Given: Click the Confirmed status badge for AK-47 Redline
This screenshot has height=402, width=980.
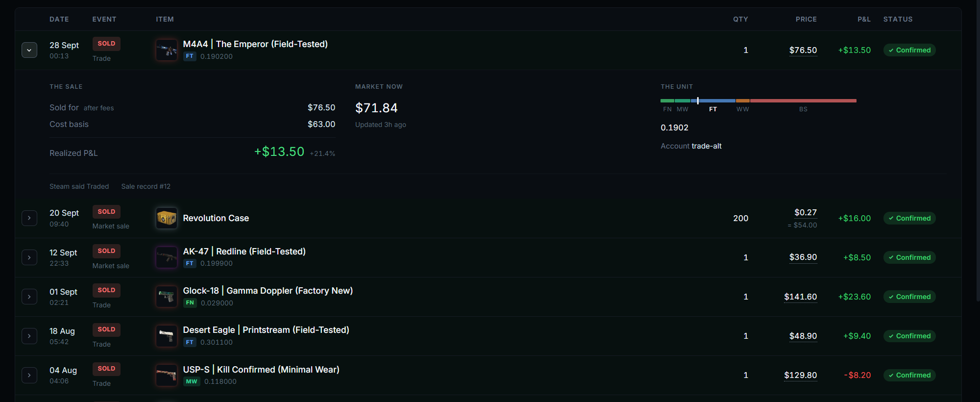Looking at the screenshot, I should 909,257.
